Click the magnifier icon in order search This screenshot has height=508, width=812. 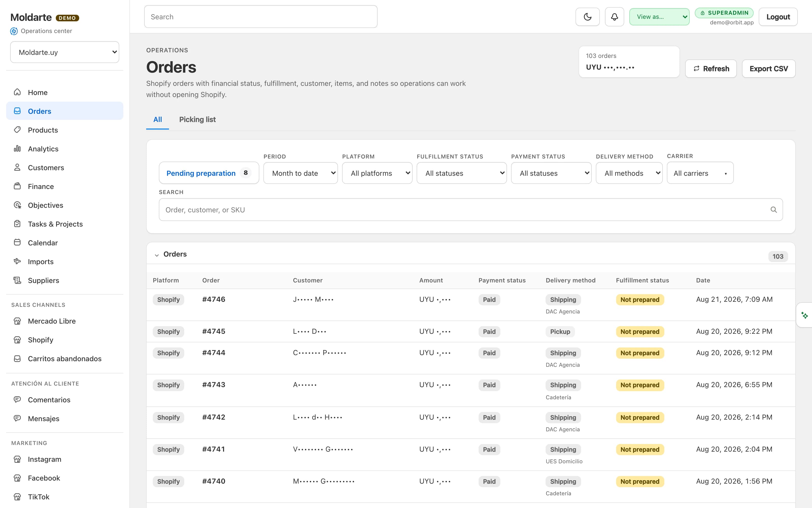point(774,210)
